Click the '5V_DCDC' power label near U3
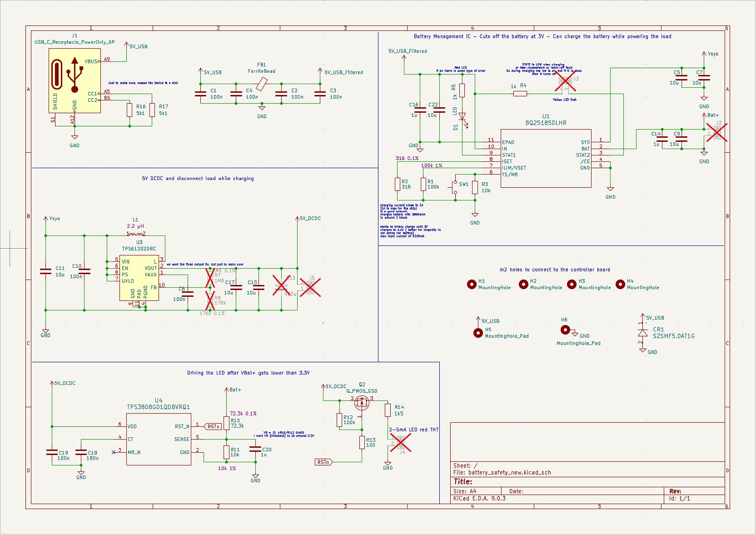Screen dimensions: 756x535 (310, 218)
